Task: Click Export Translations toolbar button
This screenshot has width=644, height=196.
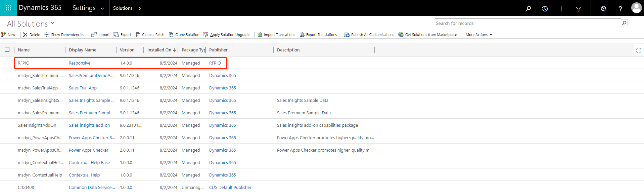Action: click(318, 35)
